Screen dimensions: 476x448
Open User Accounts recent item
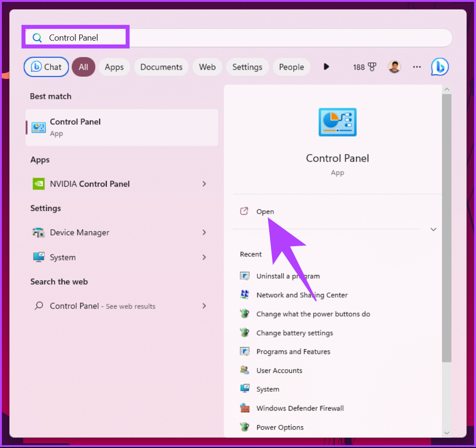click(279, 370)
